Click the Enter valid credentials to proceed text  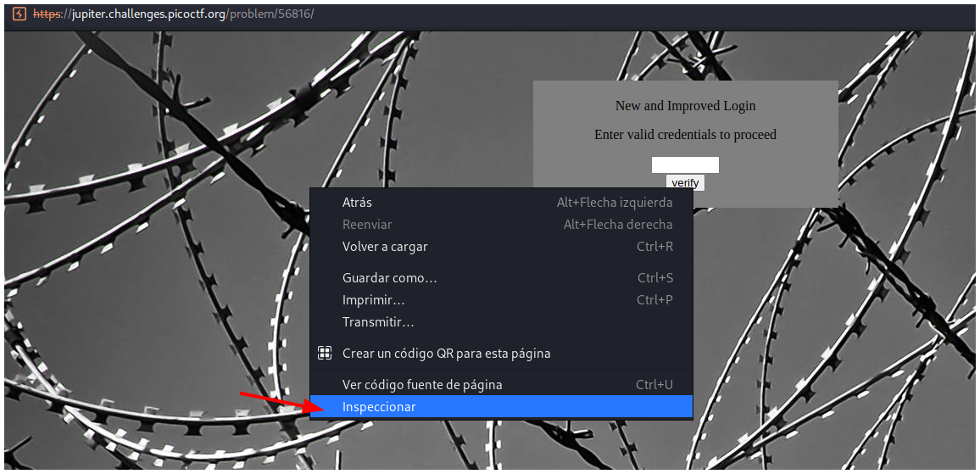685,135
